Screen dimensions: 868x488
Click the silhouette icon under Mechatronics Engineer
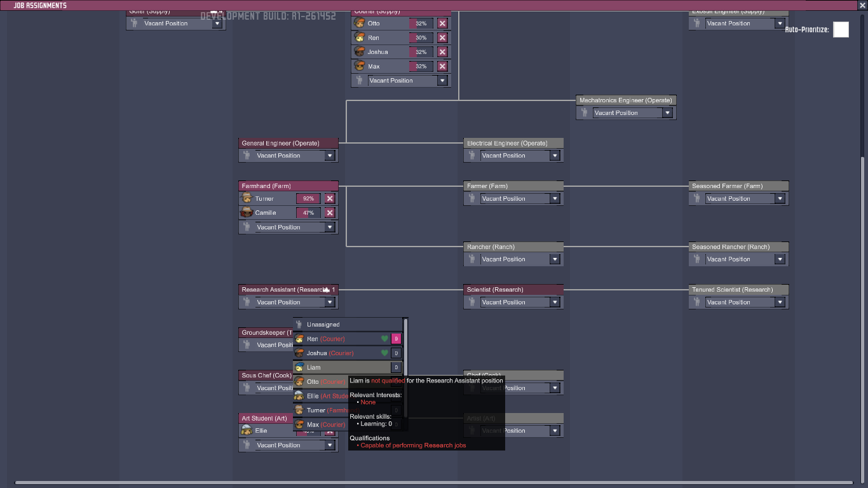click(x=584, y=112)
